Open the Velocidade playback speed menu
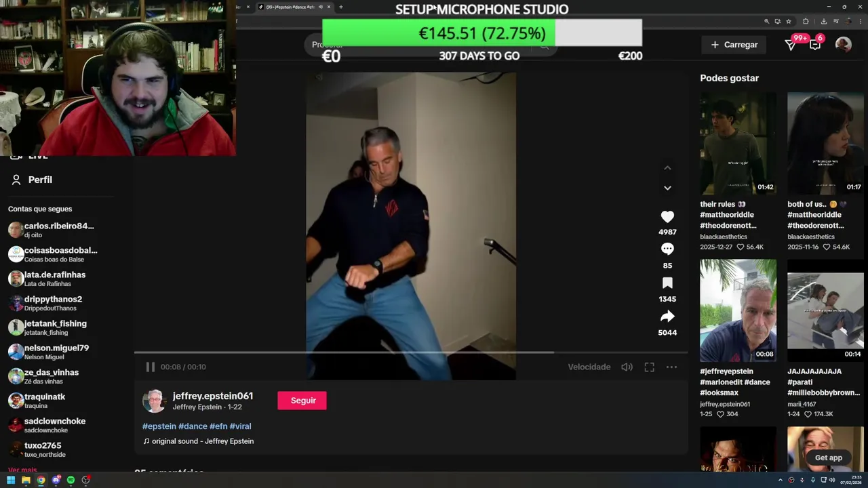The image size is (868, 488). pos(589,367)
